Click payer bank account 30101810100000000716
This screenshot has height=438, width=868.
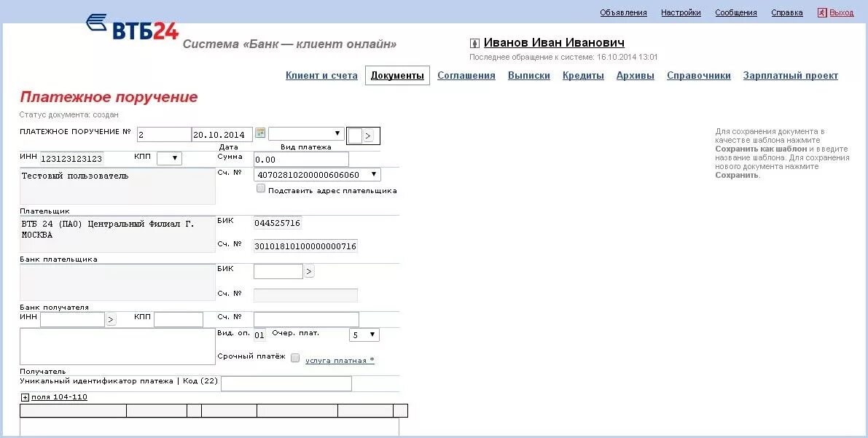(x=305, y=246)
